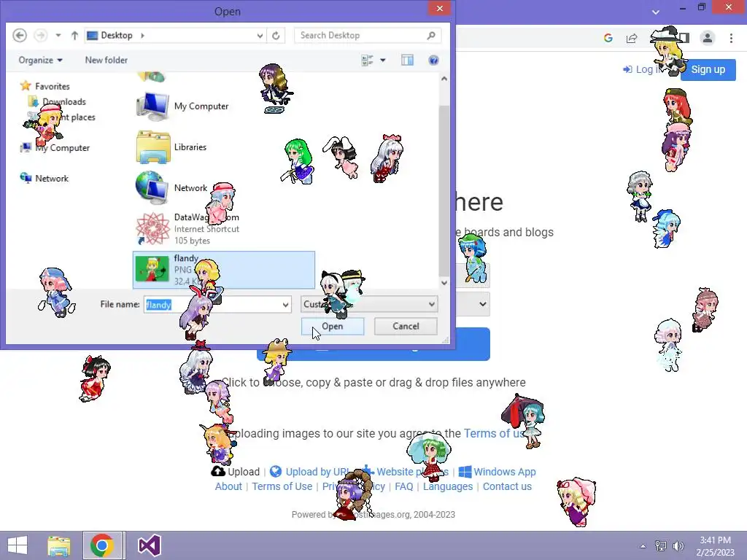
Task: Select Favorites in navigation pane
Action: [46, 86]
